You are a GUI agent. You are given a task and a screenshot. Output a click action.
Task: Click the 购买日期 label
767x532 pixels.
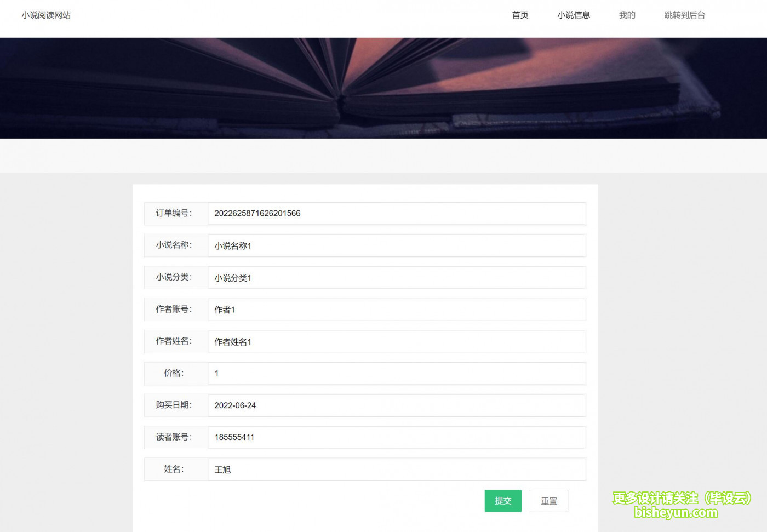(174, 405)
